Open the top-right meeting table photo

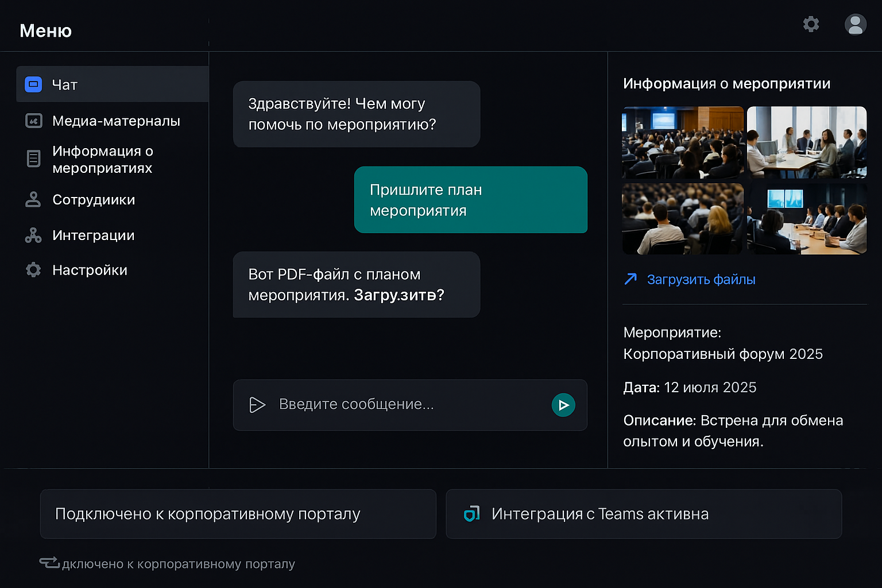point(806,142)
